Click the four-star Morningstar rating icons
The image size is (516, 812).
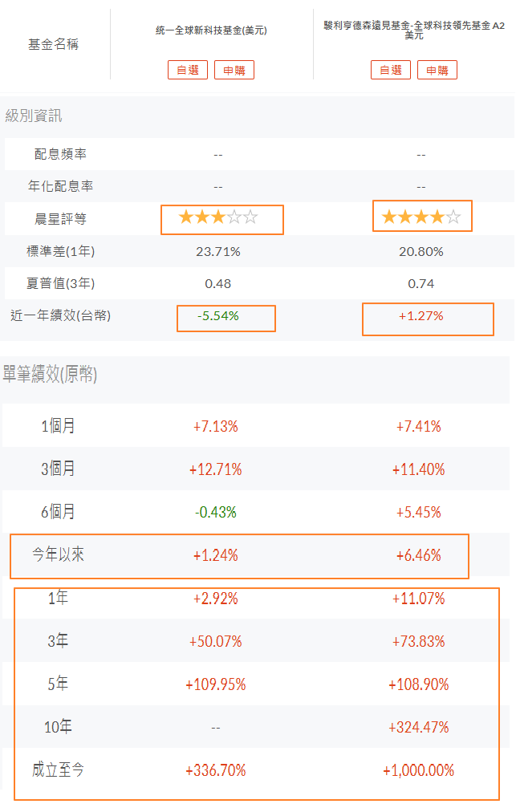click(x=421, y=217)
